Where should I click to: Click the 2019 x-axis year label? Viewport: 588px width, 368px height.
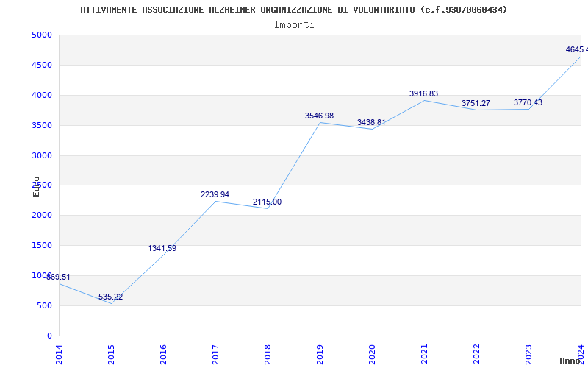click(x=320, y=354)
